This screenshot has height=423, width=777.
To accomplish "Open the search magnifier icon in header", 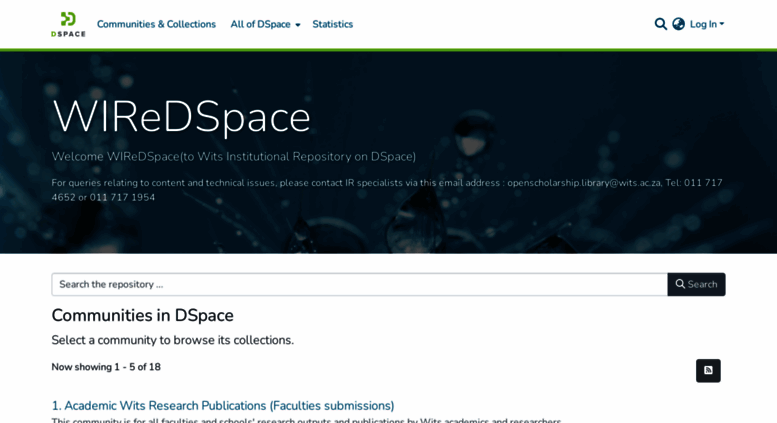I will click(x=660, y=24).
